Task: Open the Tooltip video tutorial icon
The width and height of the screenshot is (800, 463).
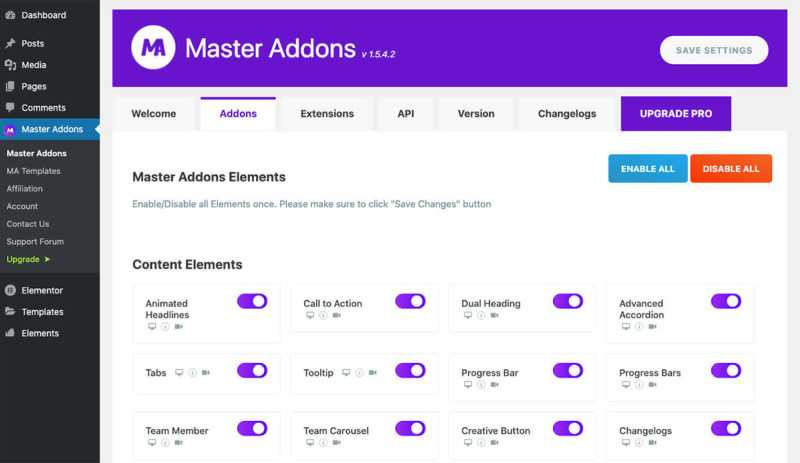Action: 373,373
